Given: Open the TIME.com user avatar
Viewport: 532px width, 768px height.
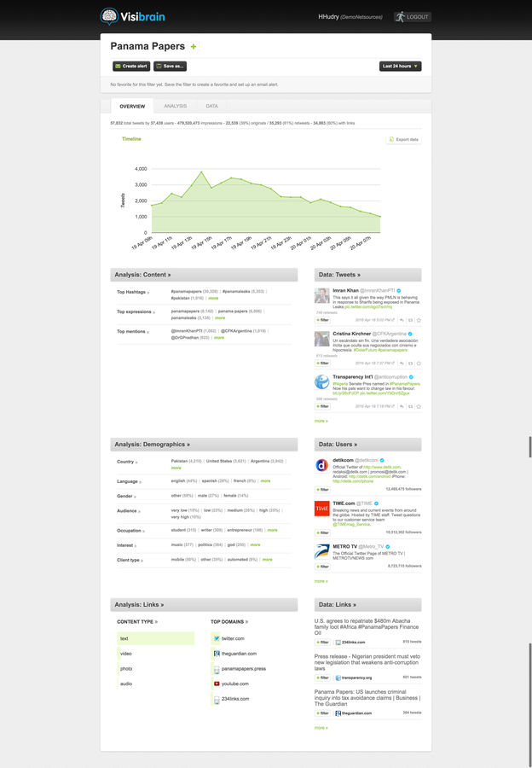Looking at the screenshot, I should (x=322, y=509).
